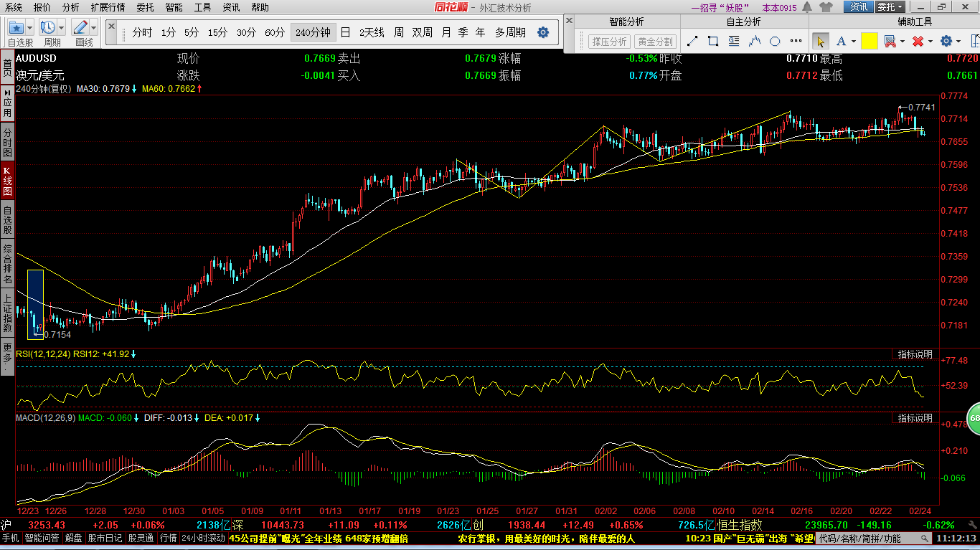Click the 撑压分析 button

[609, 42]
